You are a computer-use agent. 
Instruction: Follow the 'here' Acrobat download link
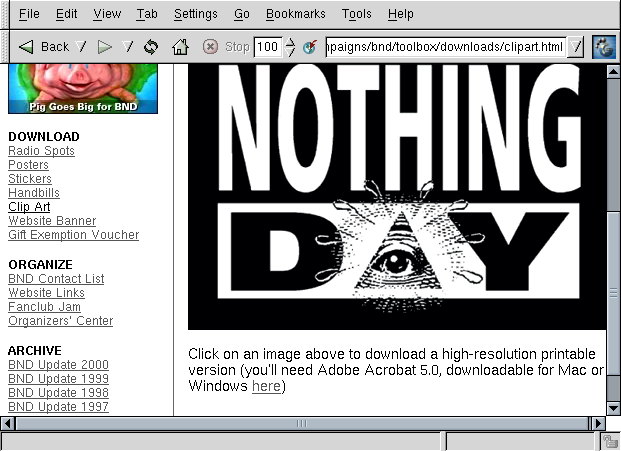pos(266,386)
